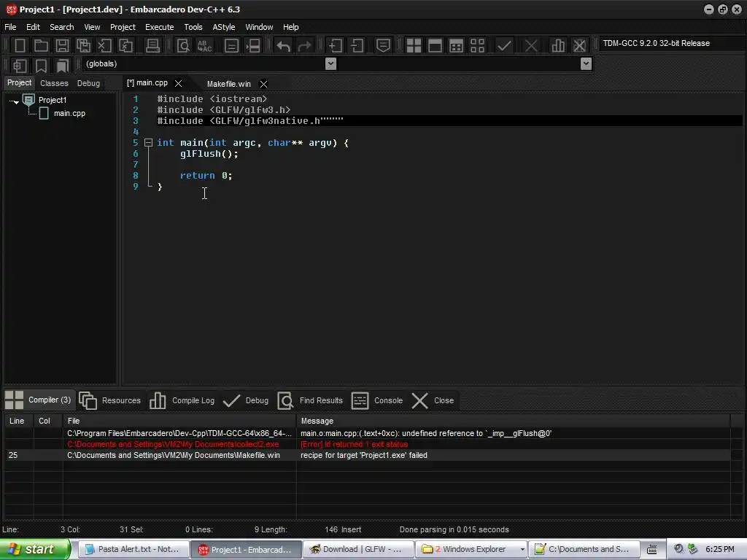Image resolution: width=747 pixels, height=560 pixels.
Task: Click the Print toolbar icon
Action: coord(152,46)
